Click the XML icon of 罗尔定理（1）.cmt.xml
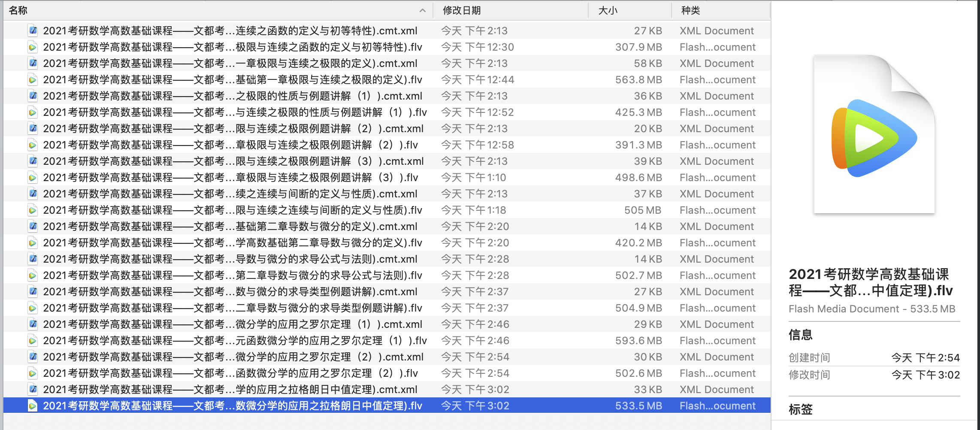This screenshot has height=430, width=980. tap(33, 324)
